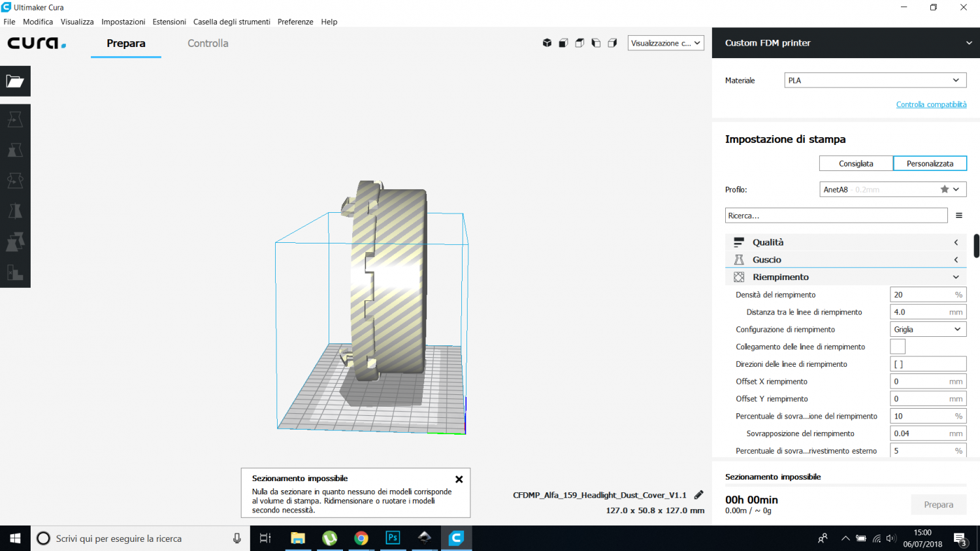Click the Riempimento section icon
This screenshot has width=980, height=551.
pyautogui.click(x=739, y=277)
